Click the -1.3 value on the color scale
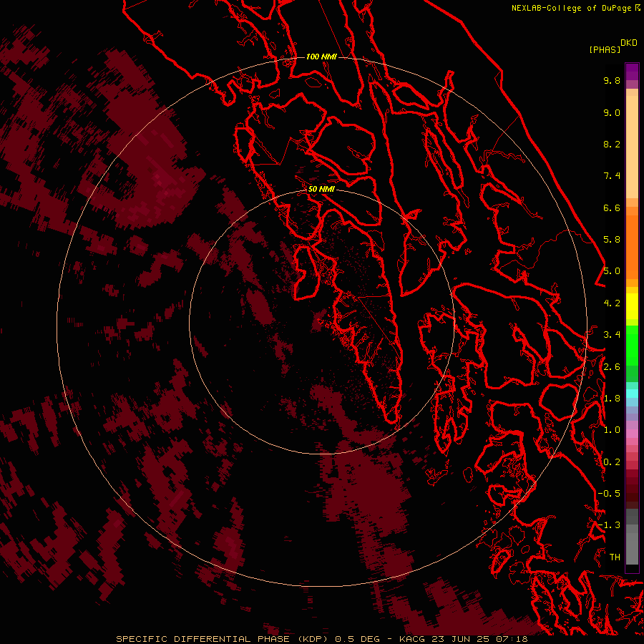644x644 pixels. [609, 525]
